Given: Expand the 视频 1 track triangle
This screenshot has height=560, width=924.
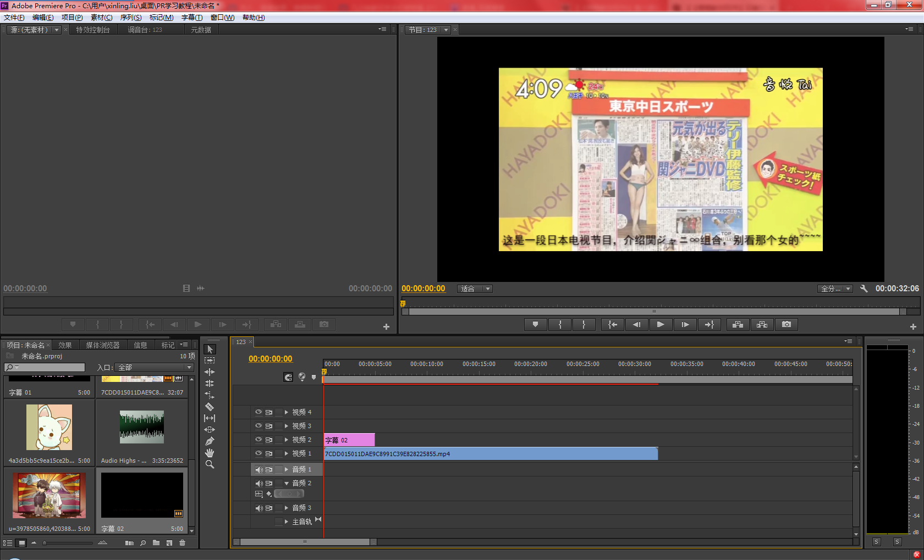Looking at the screenshot, I should [287, 454].
